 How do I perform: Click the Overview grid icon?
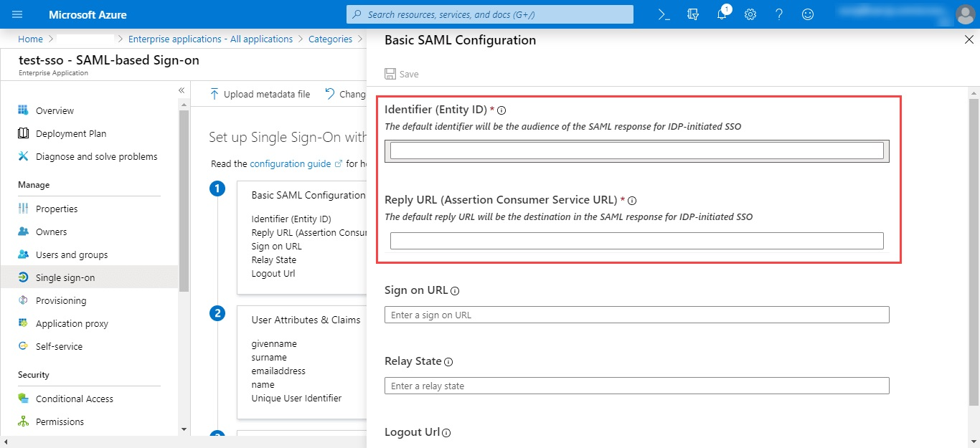coord(23,110)
